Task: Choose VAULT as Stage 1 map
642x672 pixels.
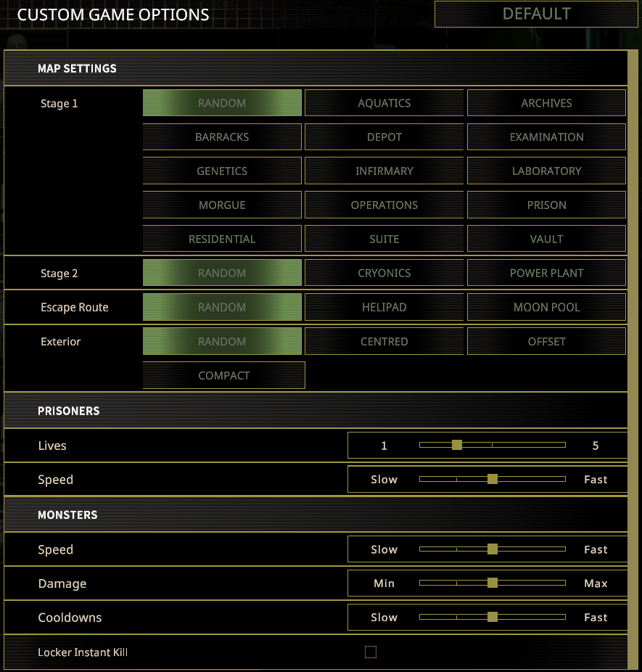Action: 546,239
